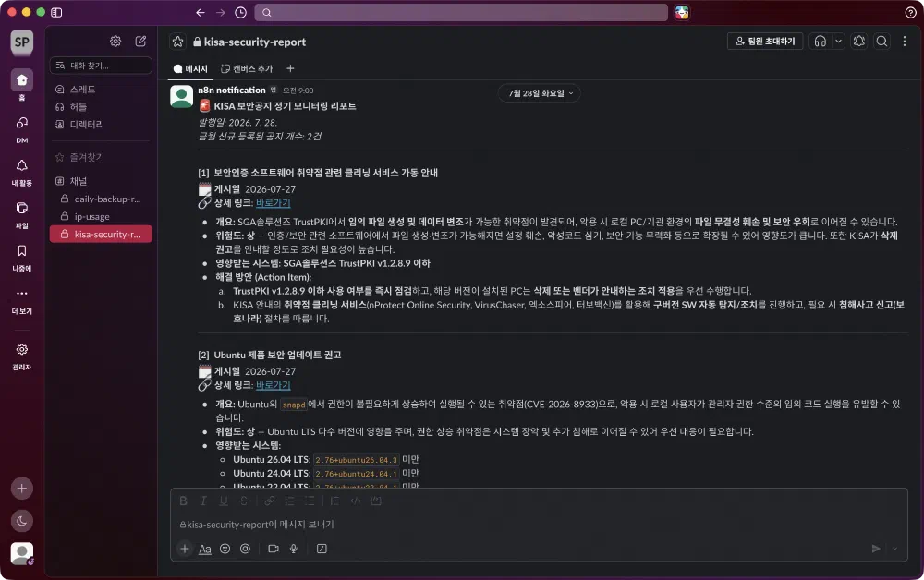
Task: Toggle italic formatting
Action: pos(203,501)
